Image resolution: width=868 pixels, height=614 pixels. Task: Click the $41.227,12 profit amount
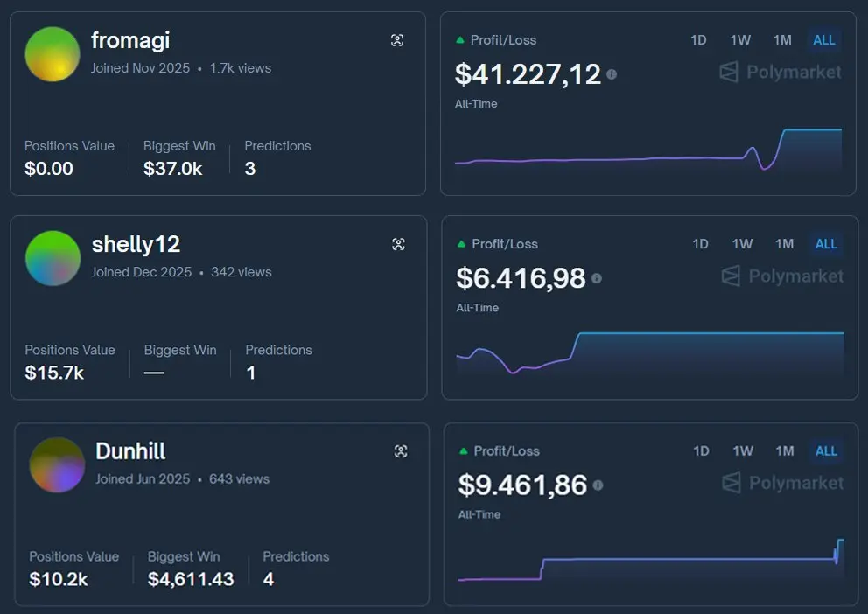coord(528,74)
